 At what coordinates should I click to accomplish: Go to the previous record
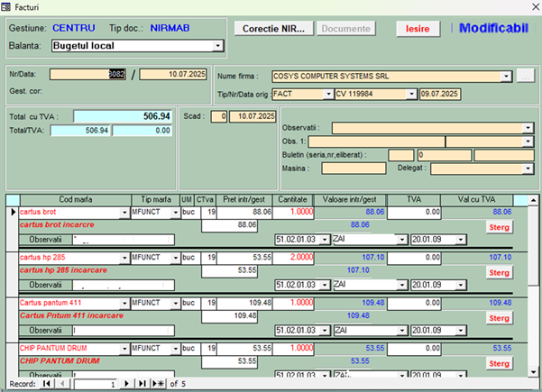(62, 383)
